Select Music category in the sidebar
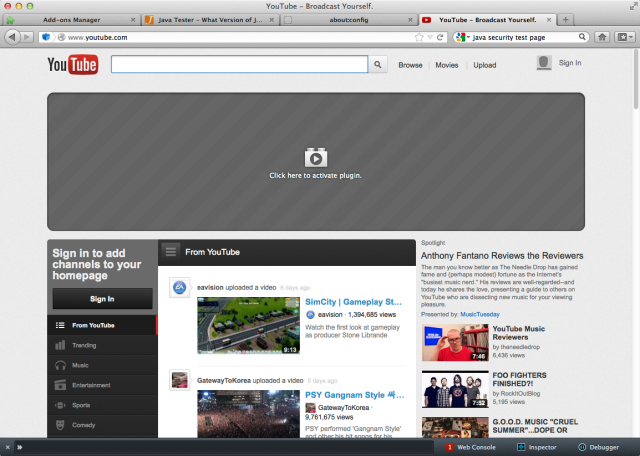The width and height of the screenshot is (640, 456). coord(102,365)
